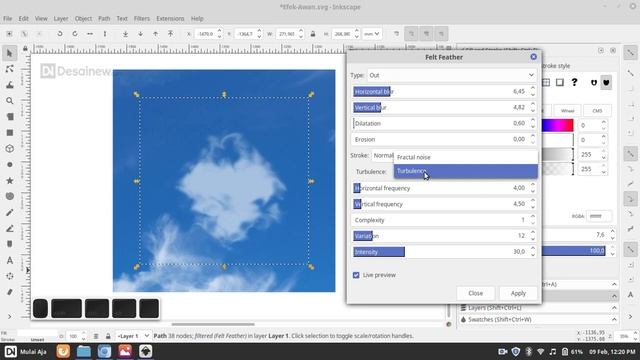Select the evenodd fill-rule icon

594,82
